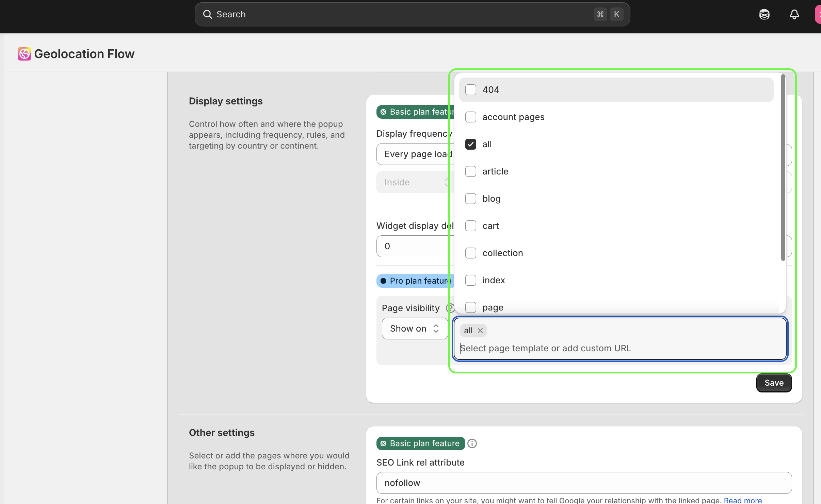Click the search magnifier icon
The width and height of the screenshot is (821, 504).
click(x=207, y=14)
